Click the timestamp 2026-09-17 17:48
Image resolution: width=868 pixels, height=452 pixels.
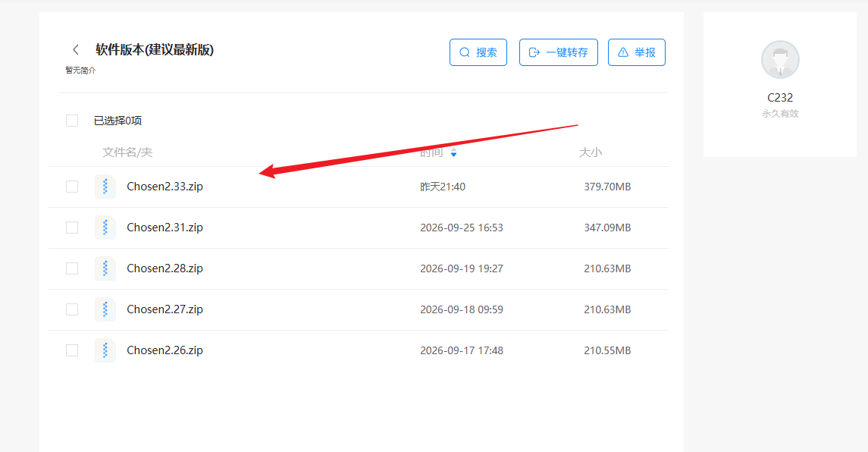tap(462, 350)
